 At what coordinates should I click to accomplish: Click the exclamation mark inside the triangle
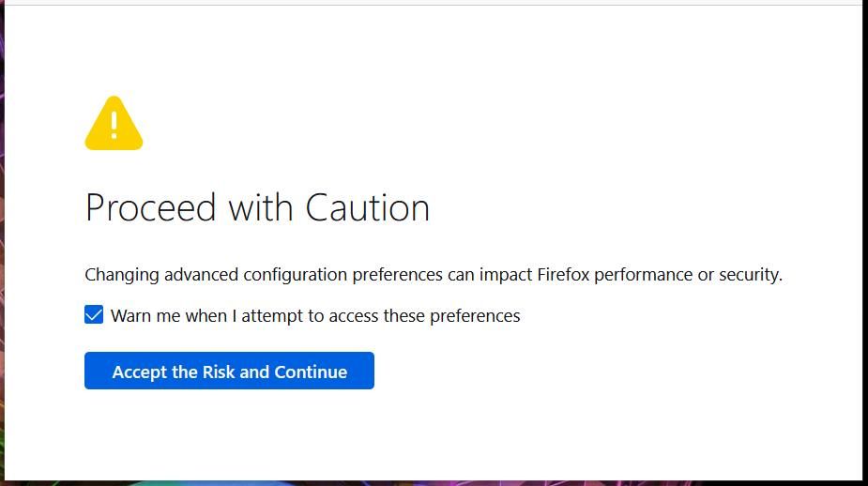(x=114, y=124)
